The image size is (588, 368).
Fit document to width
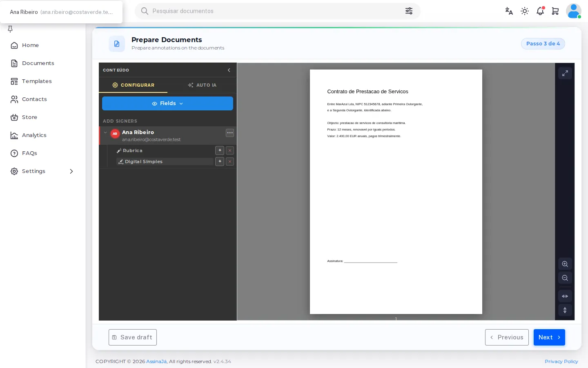[565, 296]
